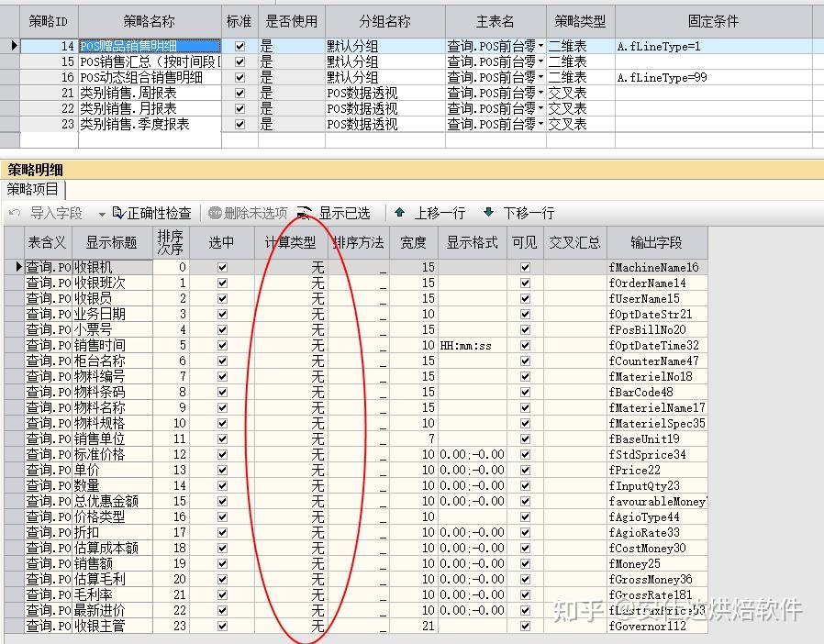Click condition cell A.fLineType=99
Image resolution: width=824 pixels, height=644 pixels.
pos(714,78)
